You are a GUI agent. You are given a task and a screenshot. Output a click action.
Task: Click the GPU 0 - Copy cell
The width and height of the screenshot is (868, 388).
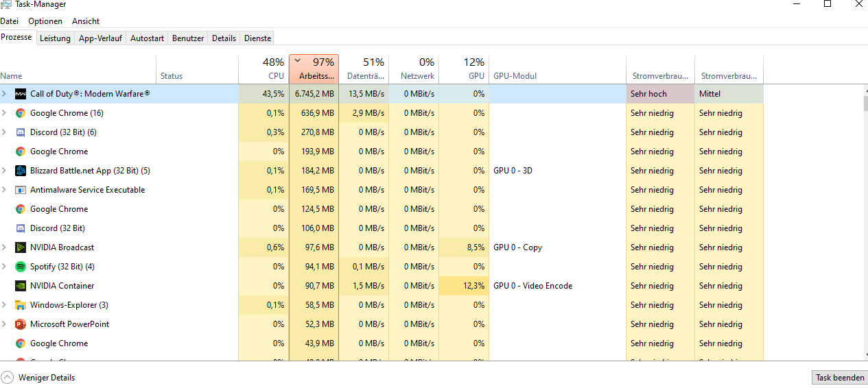pos(557,247)
